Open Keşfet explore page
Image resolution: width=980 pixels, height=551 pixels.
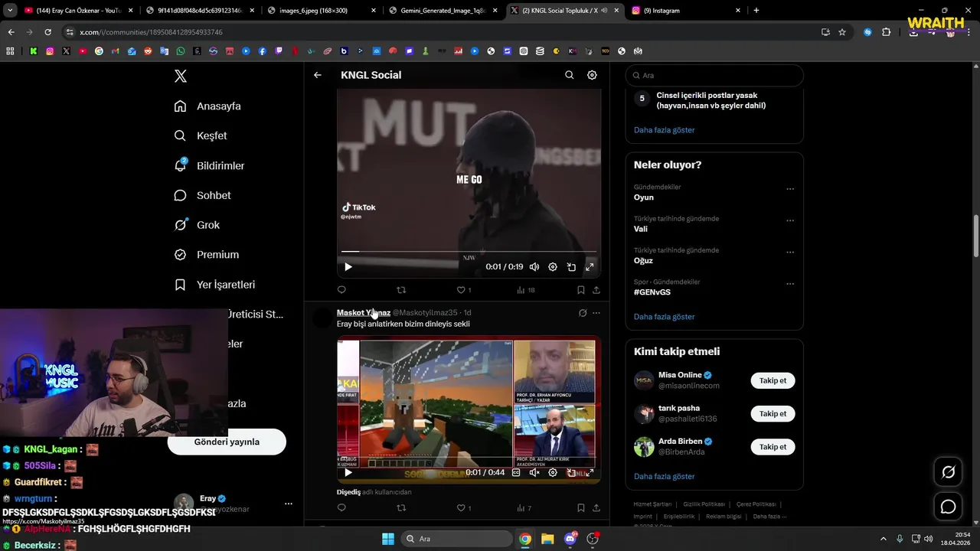[x=201, y=135]
